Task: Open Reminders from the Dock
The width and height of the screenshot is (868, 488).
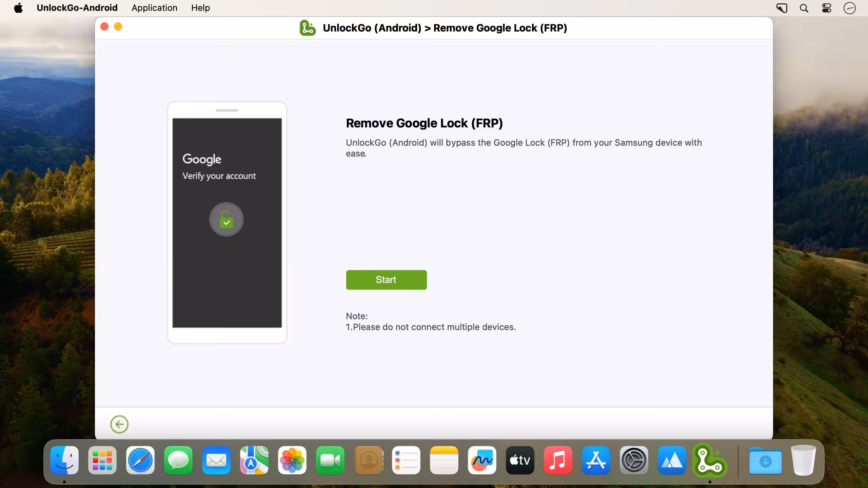Action: 406,460
